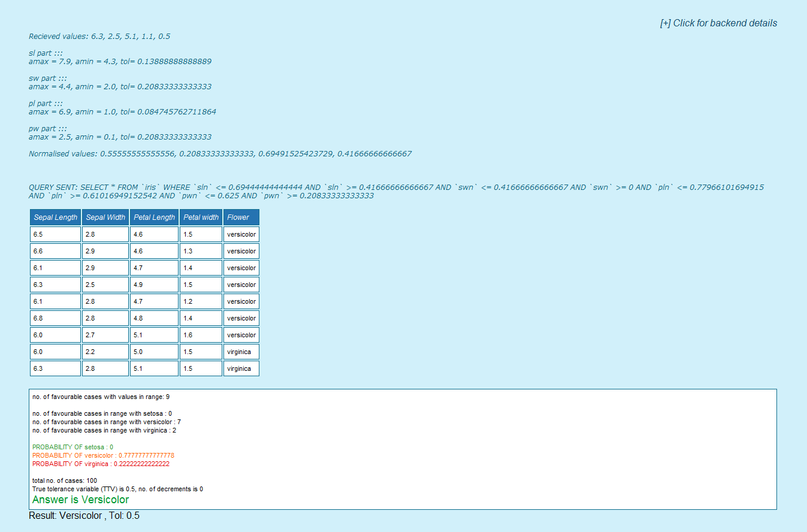This screenshot has width=807, height=532.
Task: Click the orange versicolor probability line
Action: pyautogui.click(x=103, y=455)
